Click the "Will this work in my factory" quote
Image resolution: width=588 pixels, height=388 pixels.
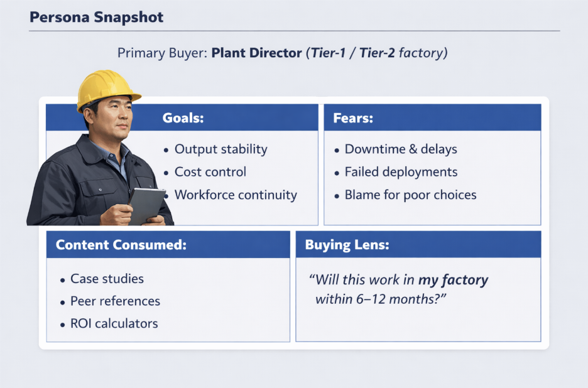click(398, 279)
